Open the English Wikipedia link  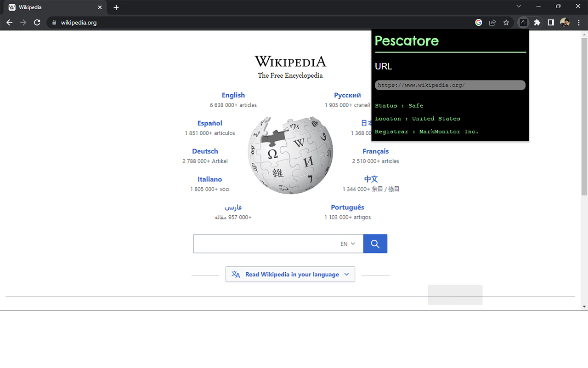[x=233, y=95]
